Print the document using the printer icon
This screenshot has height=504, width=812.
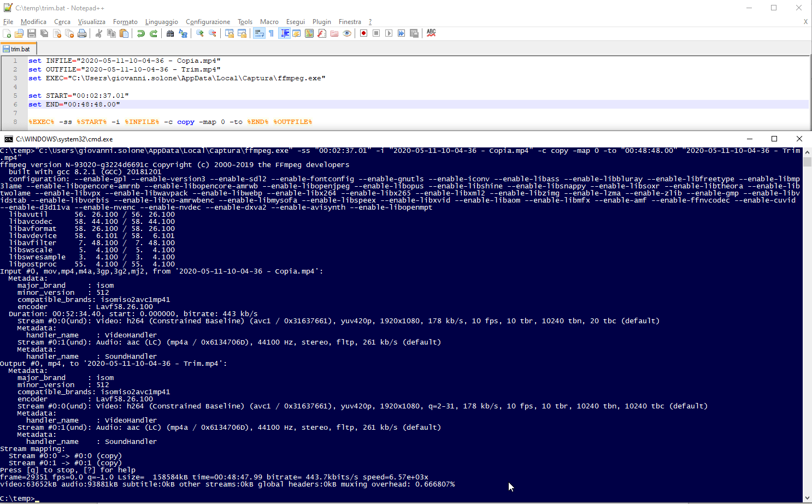click(82, 33)
